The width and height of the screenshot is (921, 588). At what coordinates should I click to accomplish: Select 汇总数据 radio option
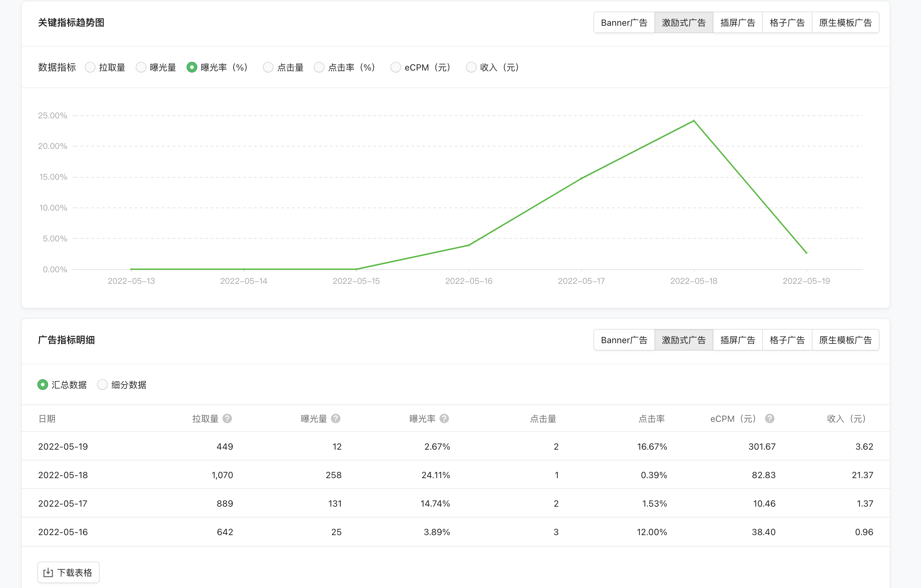point(42,385)
